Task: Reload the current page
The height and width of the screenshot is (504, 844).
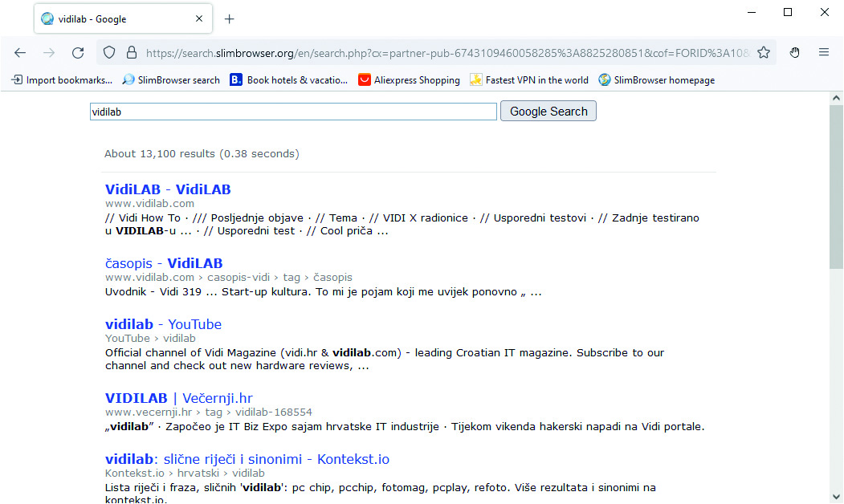Action: [x=78, y=53]
